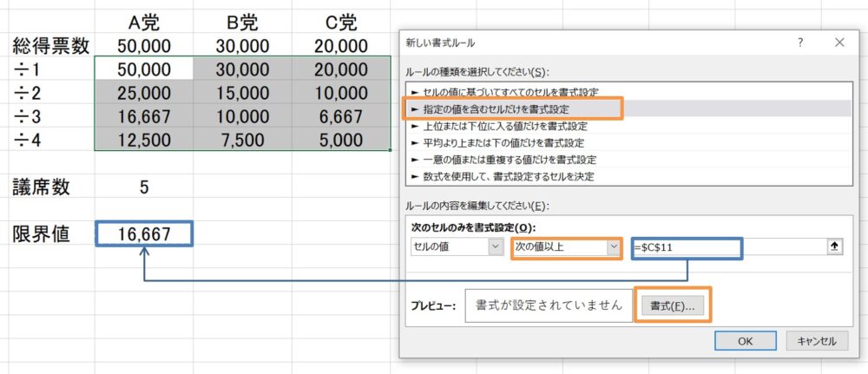Click the キャンセル button

816,341
